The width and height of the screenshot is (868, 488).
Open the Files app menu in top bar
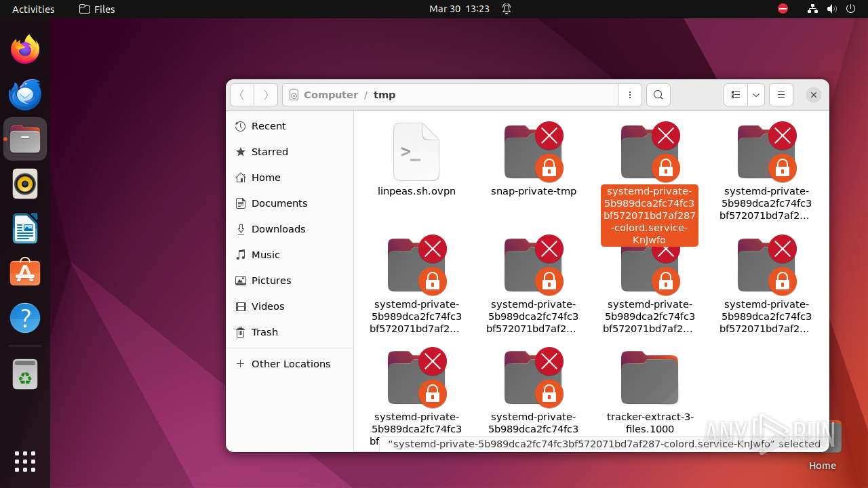[x=97, y=9]
